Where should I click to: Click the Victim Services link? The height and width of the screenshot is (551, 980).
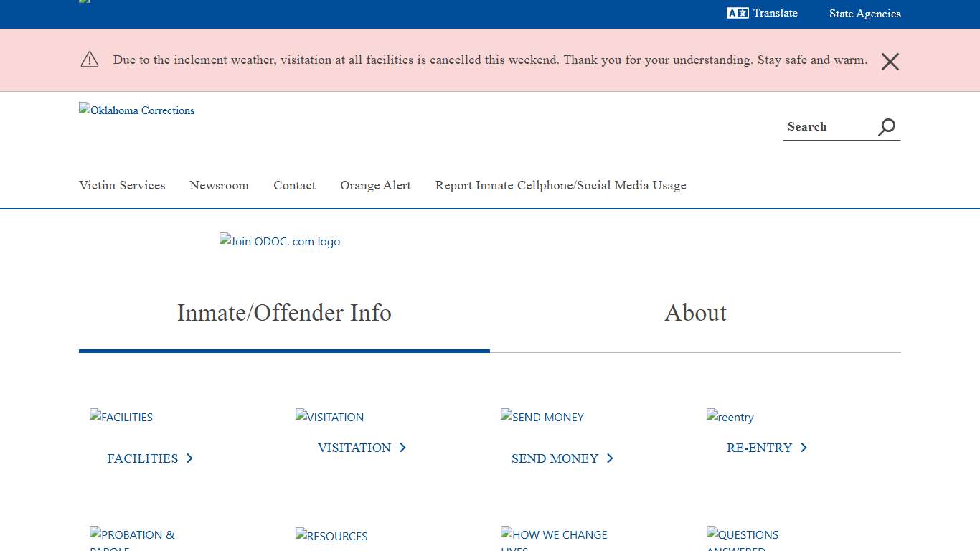point(122,185)
